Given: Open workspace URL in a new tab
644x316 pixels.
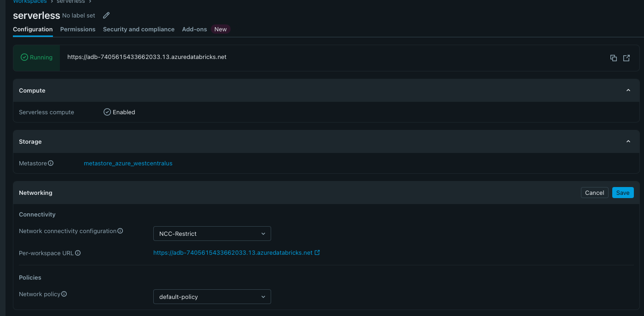Looking at the screenshot, I should click(x=627, y=58).
